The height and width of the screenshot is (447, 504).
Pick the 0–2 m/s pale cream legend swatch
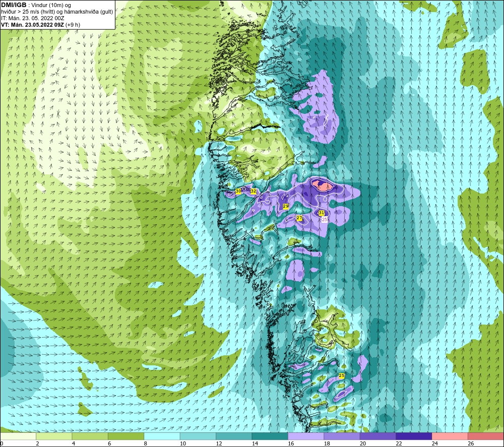click(18, 436)
